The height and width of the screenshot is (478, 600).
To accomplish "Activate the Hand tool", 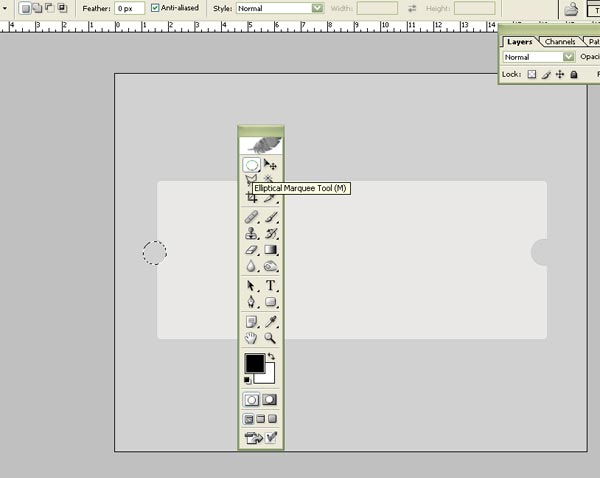I will point(251,338).
